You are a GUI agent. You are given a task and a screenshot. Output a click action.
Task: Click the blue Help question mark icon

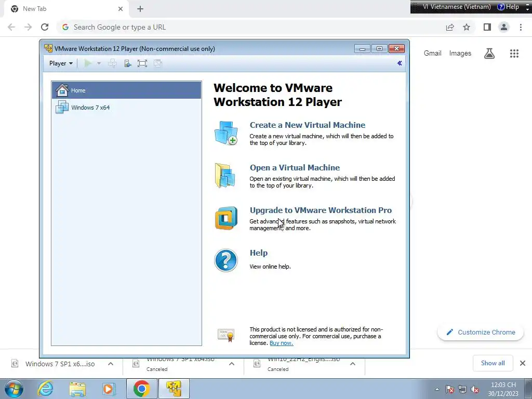226,261
